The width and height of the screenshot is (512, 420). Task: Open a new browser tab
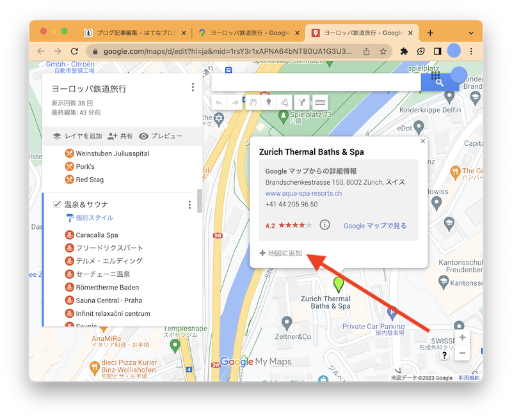click(430, 33)
